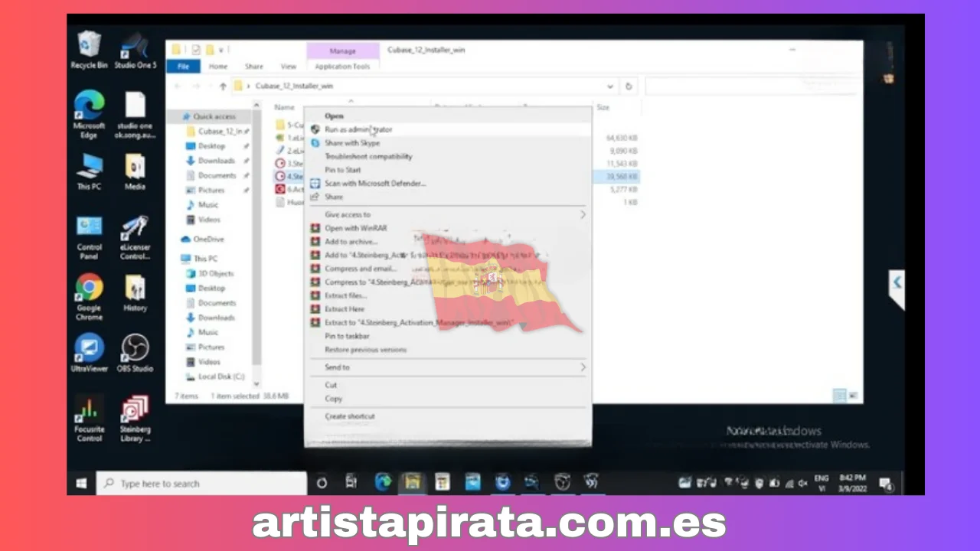
Task: Choose Pin to Start
Action: click(x=448, y=170)
